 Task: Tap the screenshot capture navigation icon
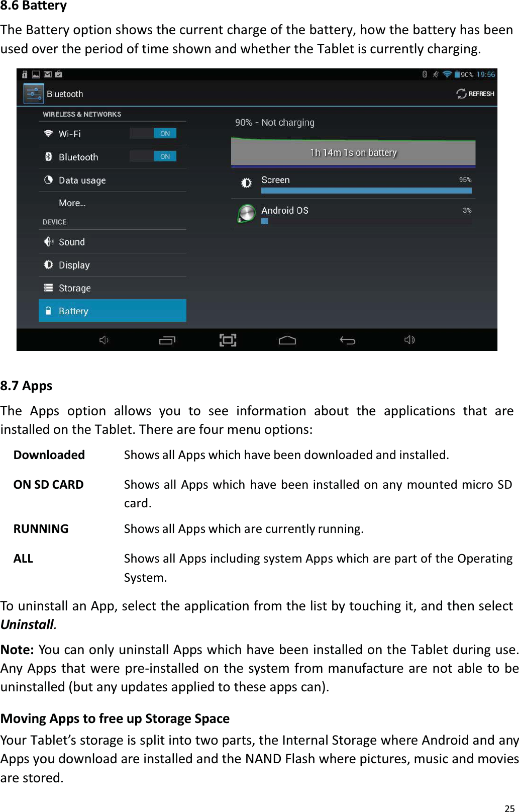(228, 340)
